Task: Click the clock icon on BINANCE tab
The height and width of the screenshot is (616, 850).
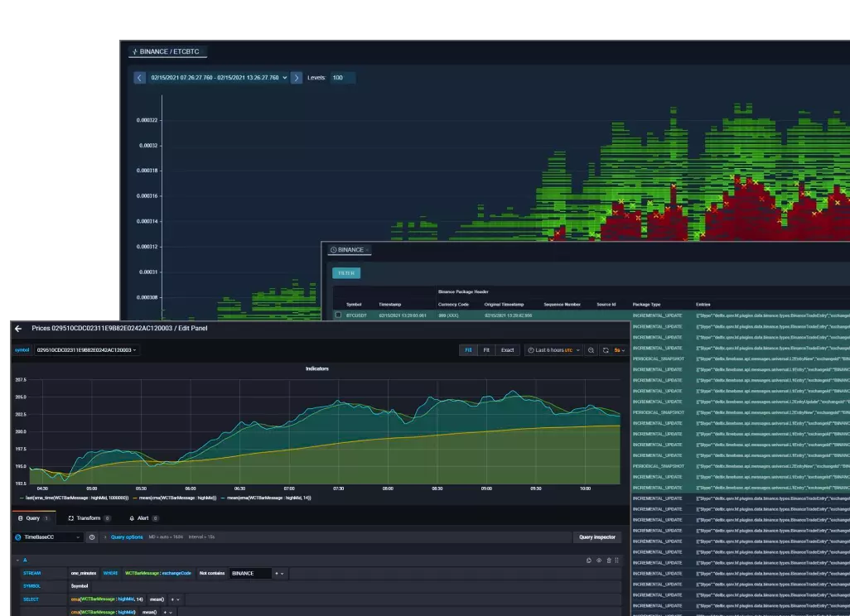Action: [333, 250]
